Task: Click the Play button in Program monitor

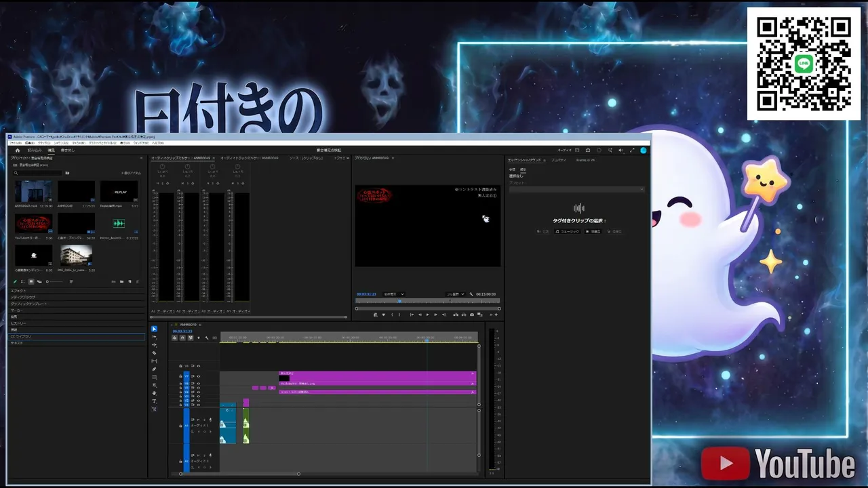Action: pyautogui.click(x=427, y=314)
